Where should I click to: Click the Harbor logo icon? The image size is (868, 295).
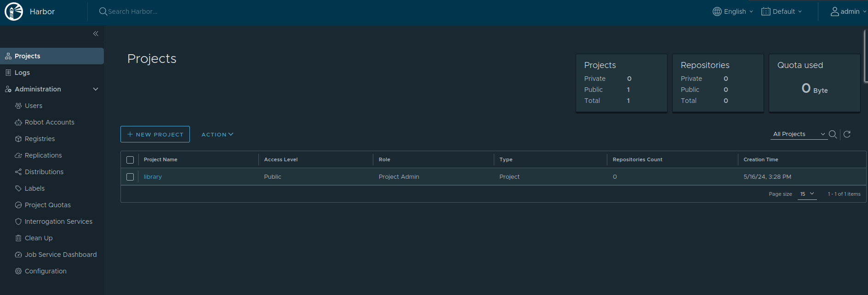click(14, 11)
